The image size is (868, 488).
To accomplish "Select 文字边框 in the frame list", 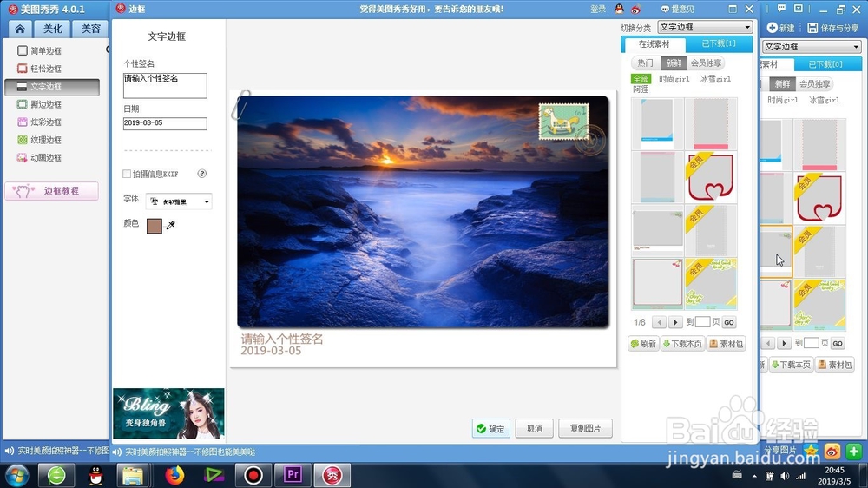I will coord(52,87).
